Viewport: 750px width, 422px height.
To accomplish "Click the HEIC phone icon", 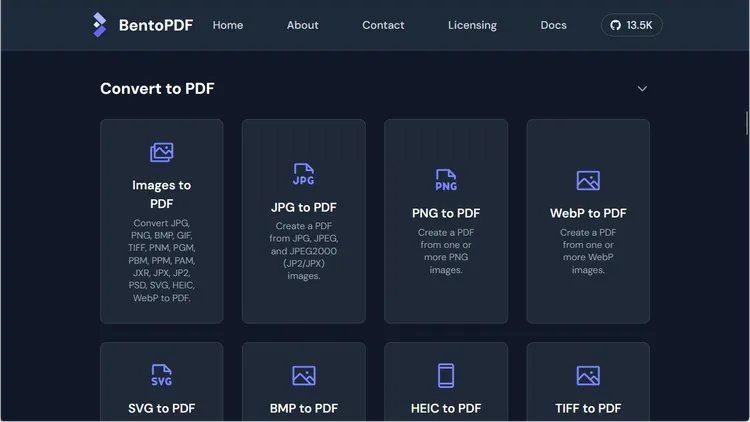I will coord(446,376).
